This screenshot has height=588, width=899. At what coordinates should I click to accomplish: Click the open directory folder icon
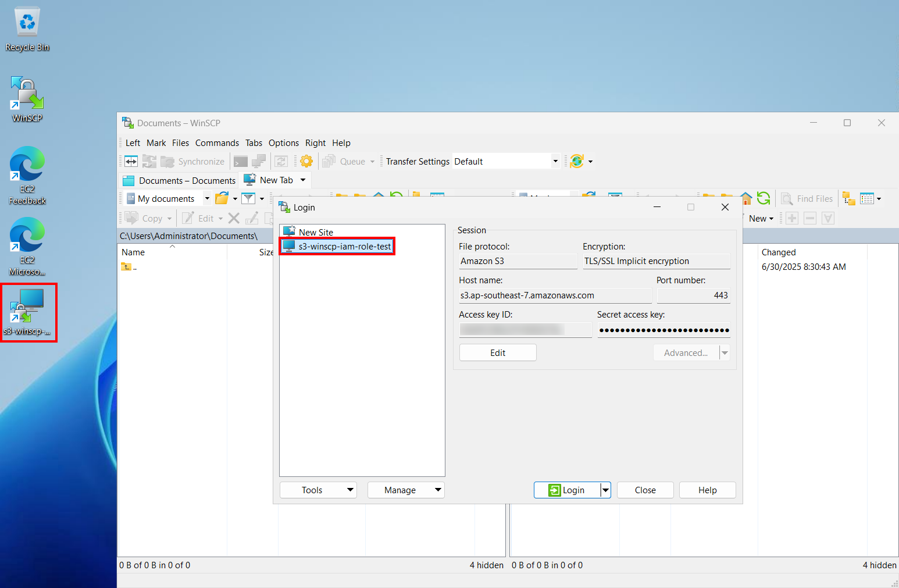click(x=222, y=198)
